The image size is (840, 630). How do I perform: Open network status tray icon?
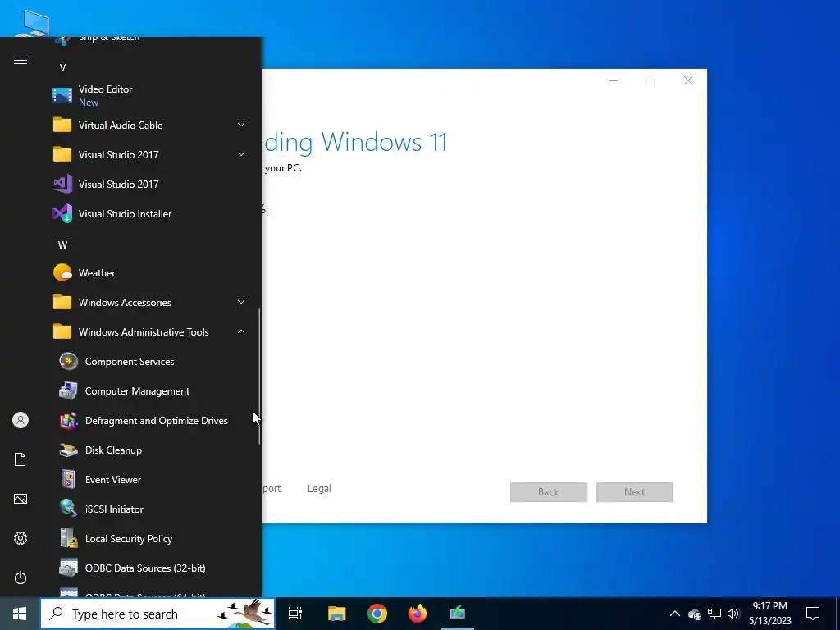714,614
